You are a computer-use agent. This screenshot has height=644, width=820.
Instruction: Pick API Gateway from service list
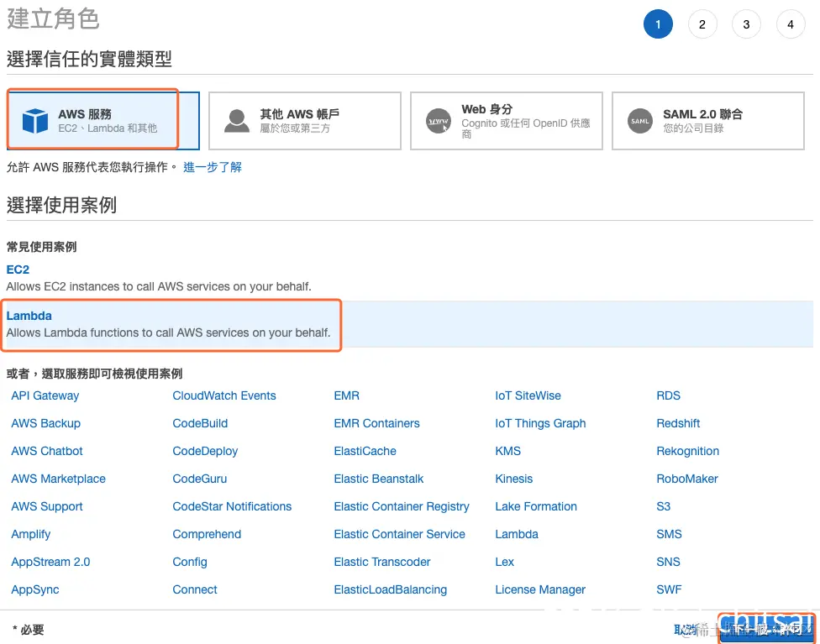coord(45,395)
